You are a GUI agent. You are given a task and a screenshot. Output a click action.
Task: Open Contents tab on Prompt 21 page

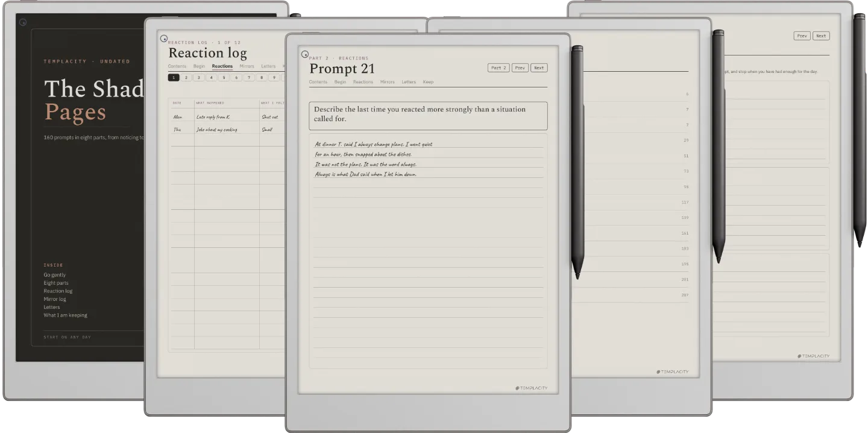point(318,82)
